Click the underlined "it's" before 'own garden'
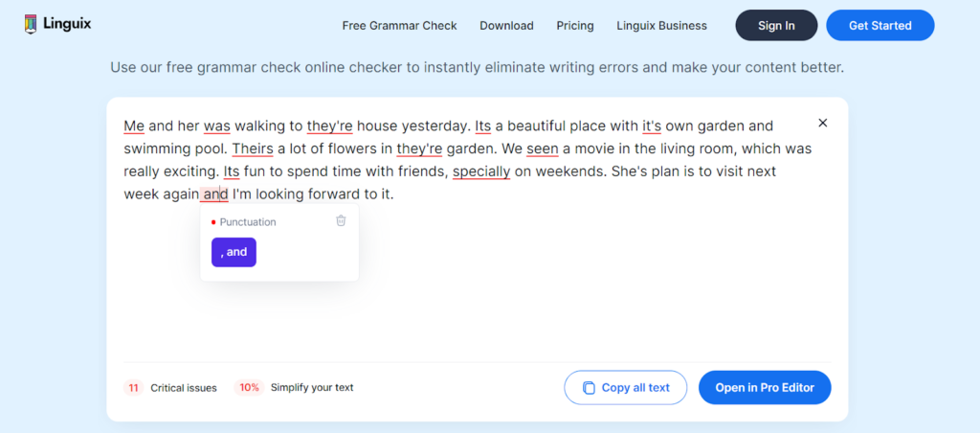This screenshot has height=433, width=980. coord(652,126)
